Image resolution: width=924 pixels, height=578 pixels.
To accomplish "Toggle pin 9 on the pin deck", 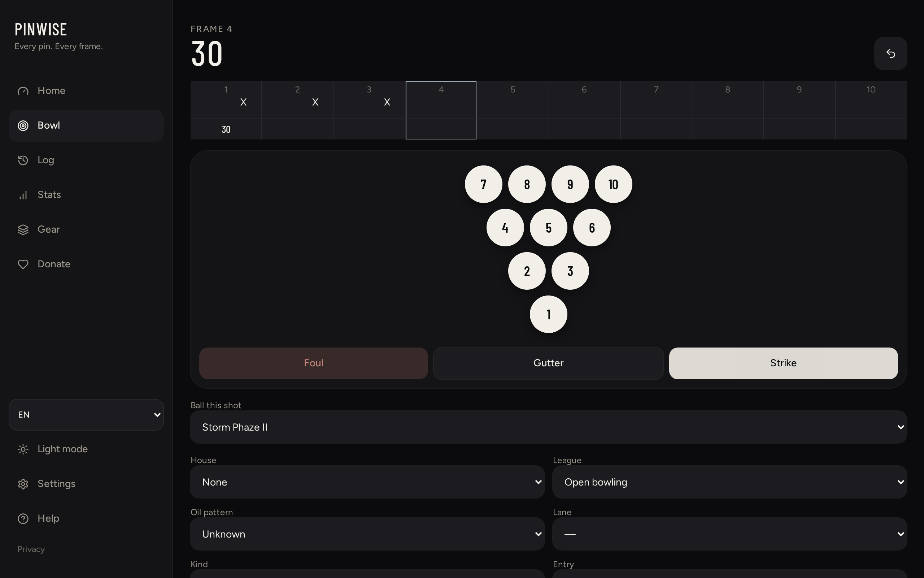I will [x=570, y=184].
